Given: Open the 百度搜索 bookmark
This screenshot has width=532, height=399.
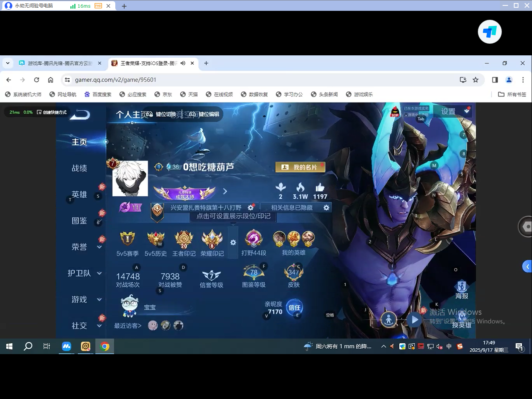Looking at the screenshot, I should pyautogui.click(x=98, y=94).
